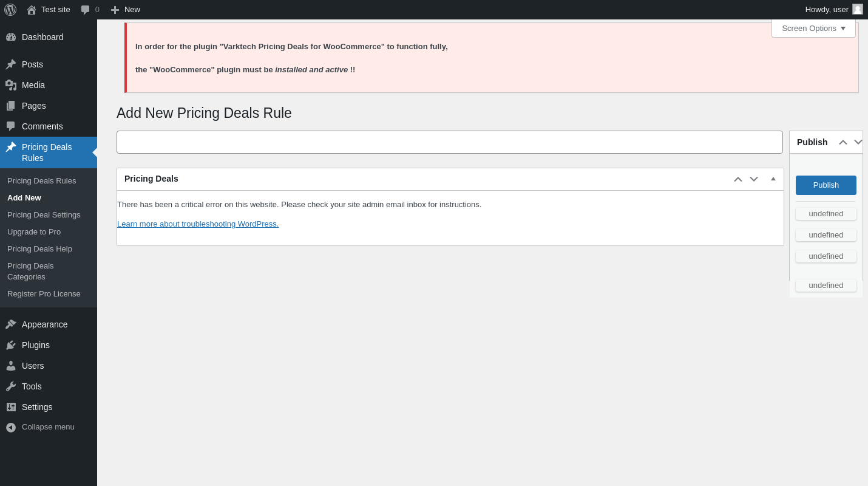868x486 pixels.
Task: Open the Pages menu
Action: [x=49, y=106]
